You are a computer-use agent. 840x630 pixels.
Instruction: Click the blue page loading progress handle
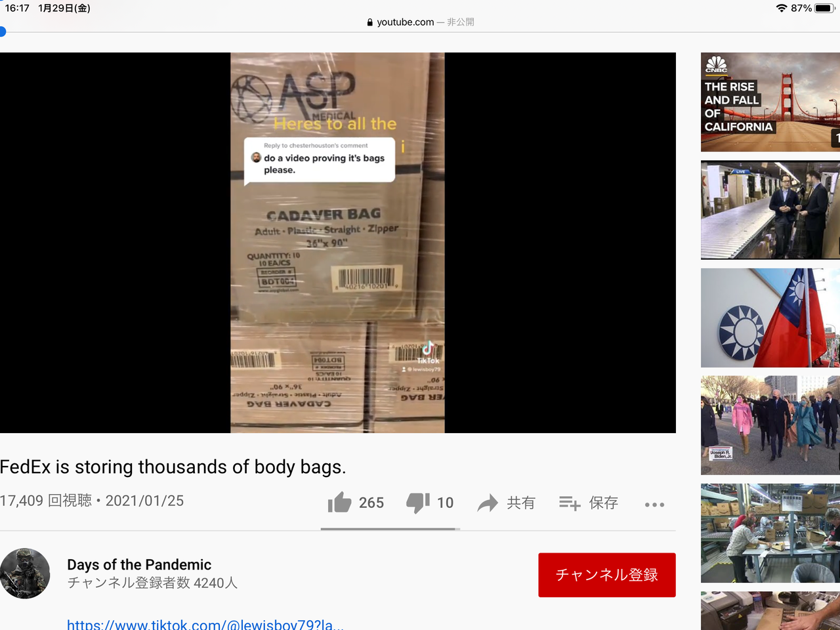point(2,31)
